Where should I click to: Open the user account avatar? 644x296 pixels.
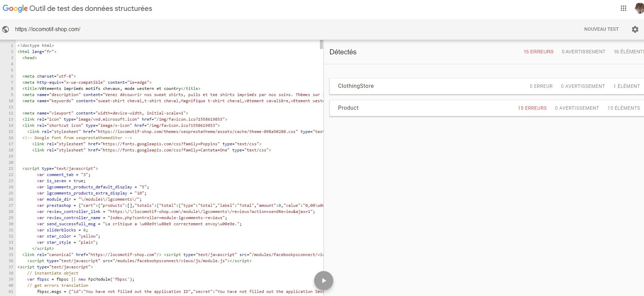click(639, 8)
